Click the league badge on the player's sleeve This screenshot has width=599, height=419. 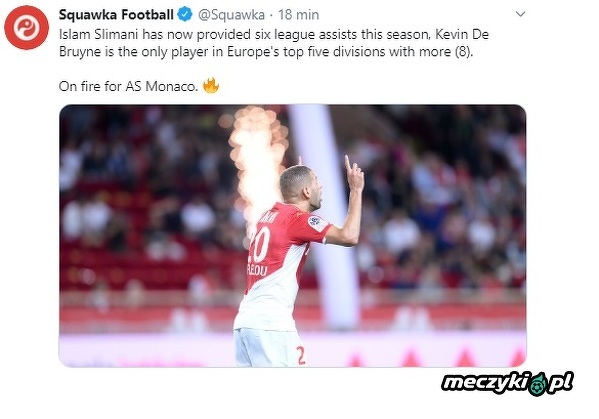click(x=316, y=223)
